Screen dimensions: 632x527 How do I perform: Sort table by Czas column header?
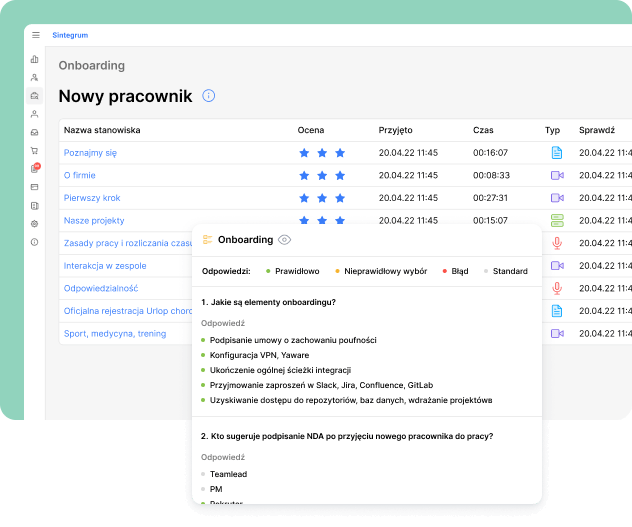coord(483,130)
